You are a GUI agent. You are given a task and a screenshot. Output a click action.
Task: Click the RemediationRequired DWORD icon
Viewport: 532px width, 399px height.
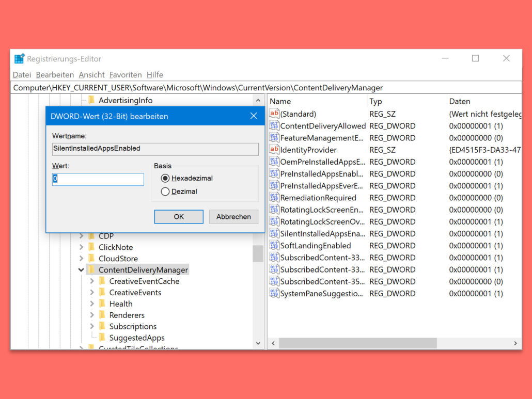click(274, 197)
